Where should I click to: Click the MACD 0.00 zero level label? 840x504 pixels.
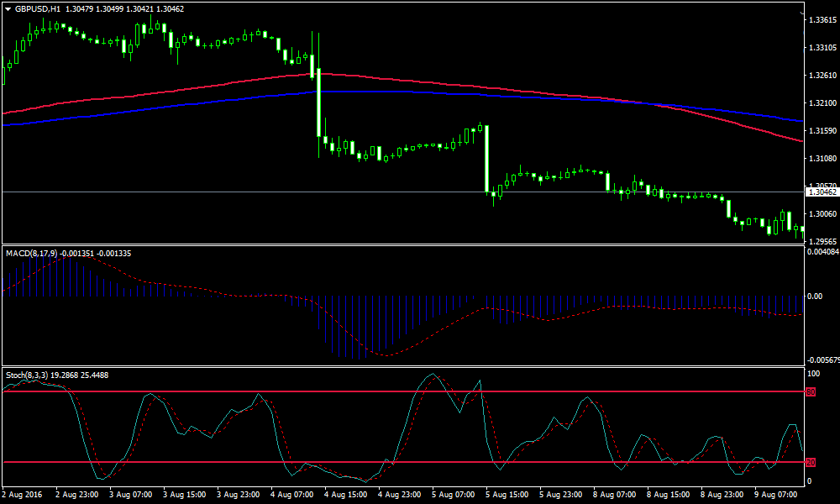814,296
